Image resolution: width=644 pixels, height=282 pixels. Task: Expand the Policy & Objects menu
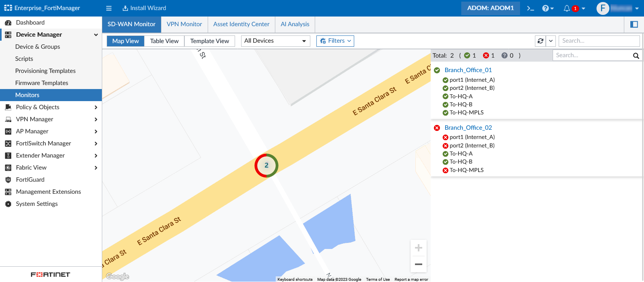pos(51,107)
